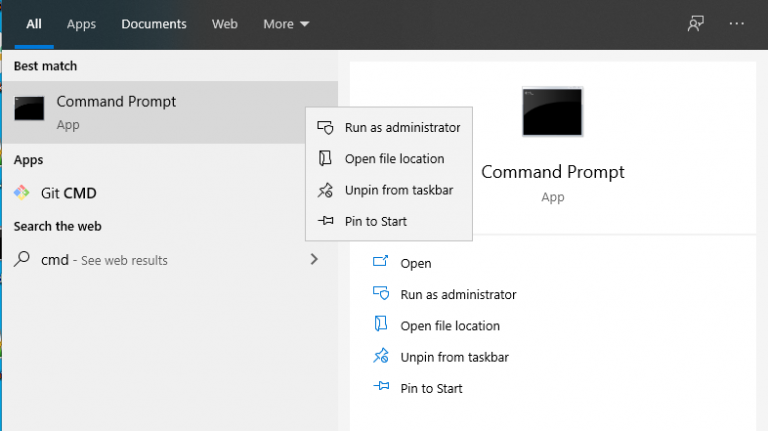This screenshot has width=768, height=431.
Task: Click the Git CMD app icon
Action: coord(22,193)
